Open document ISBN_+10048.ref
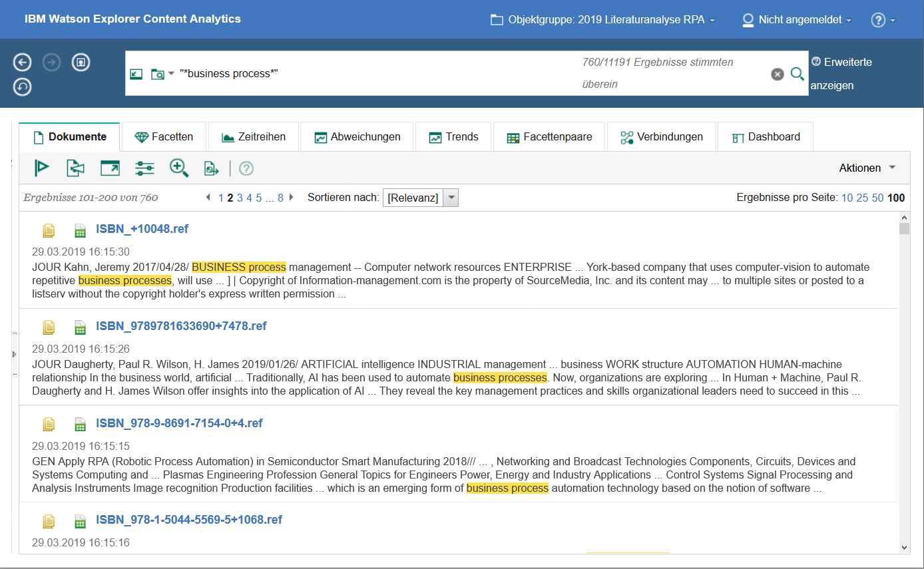Image resolution: width=924 pixels, height=569 pixels. [142, 229]
